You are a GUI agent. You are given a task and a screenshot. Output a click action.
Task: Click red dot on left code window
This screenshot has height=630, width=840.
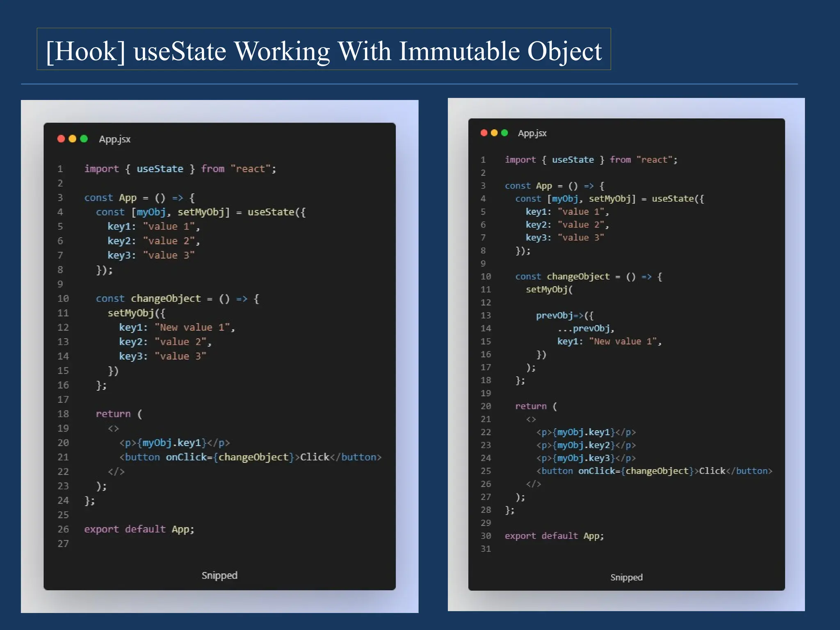61,139
